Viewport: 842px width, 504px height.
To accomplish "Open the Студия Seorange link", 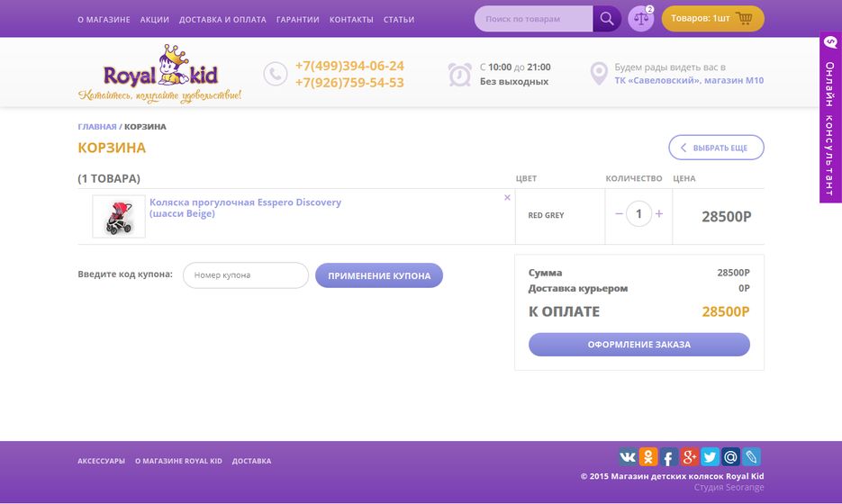I will (729, 488).
